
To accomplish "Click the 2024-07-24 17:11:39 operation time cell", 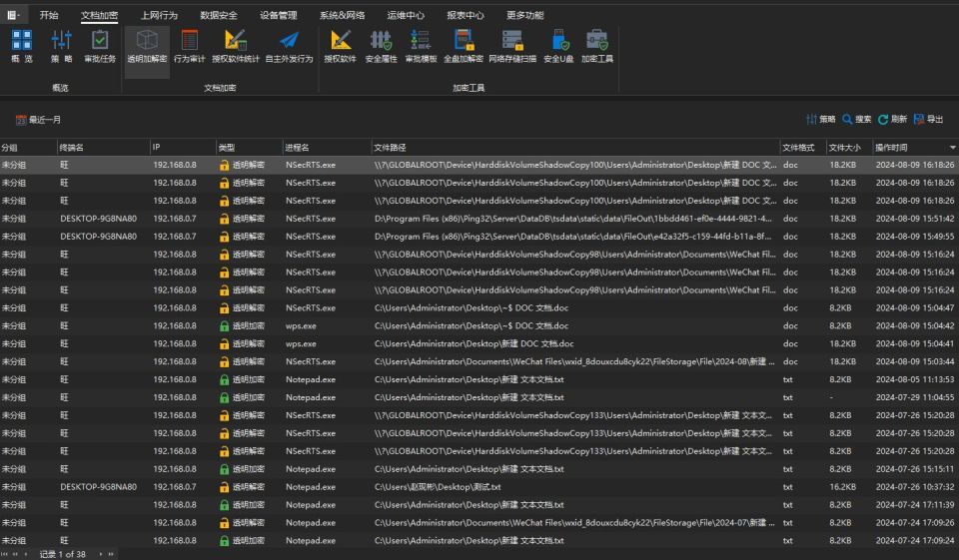I will pos(914,505).
